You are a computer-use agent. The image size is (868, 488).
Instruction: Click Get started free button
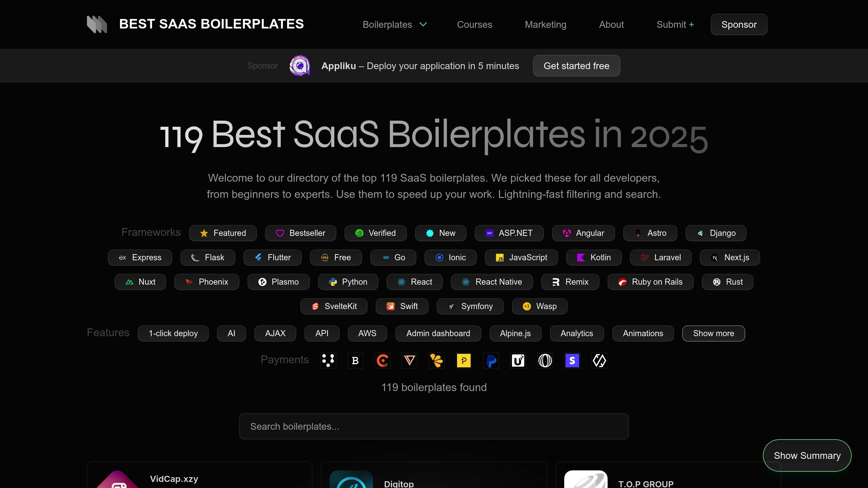(x=576, y=66)
